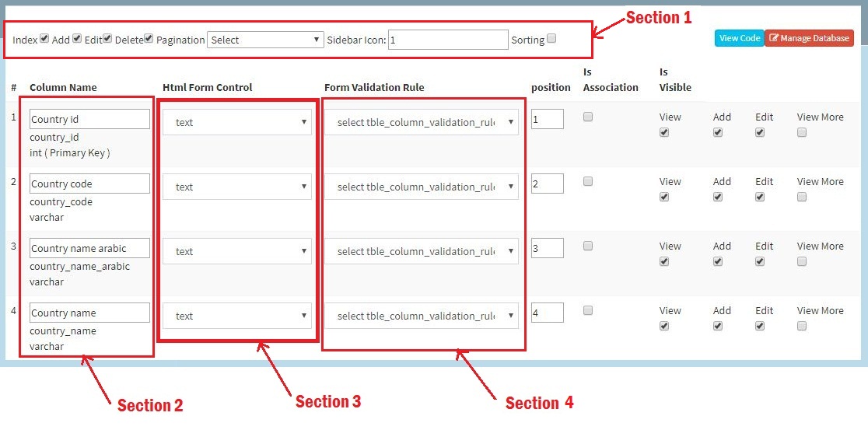Uncheck the Add checkbox in top bar
868x430 pixels.
click(77, 38)
